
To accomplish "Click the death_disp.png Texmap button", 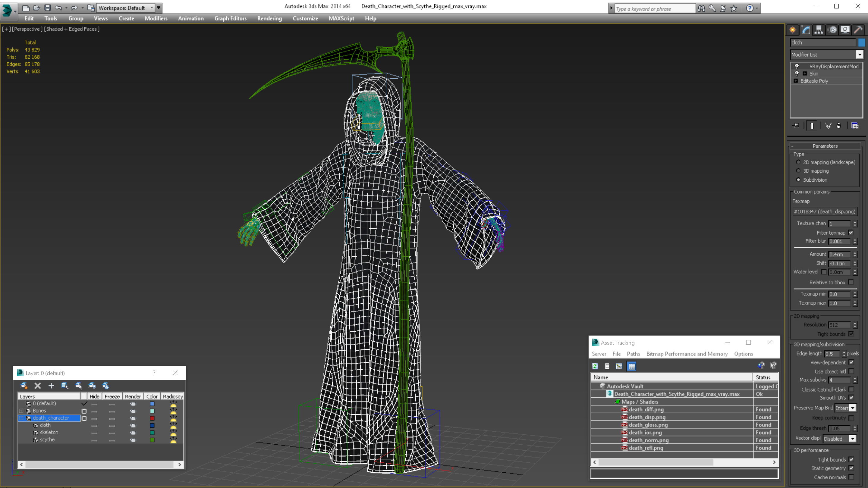I will click(x=824, y=211).
